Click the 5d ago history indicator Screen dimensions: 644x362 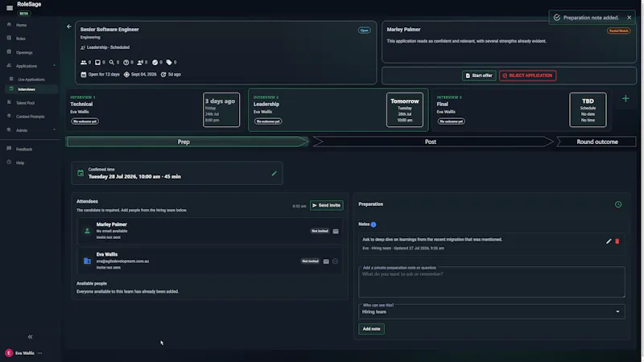pos(171,74)
